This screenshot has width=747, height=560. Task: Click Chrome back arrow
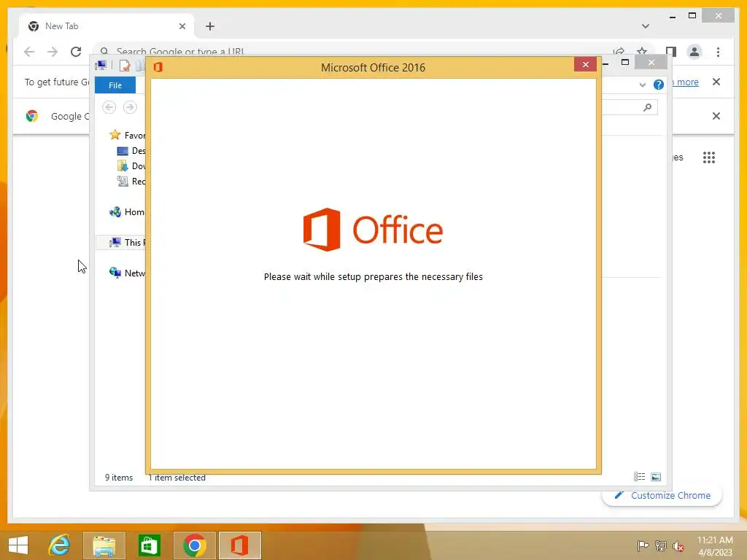click(29, 52)
